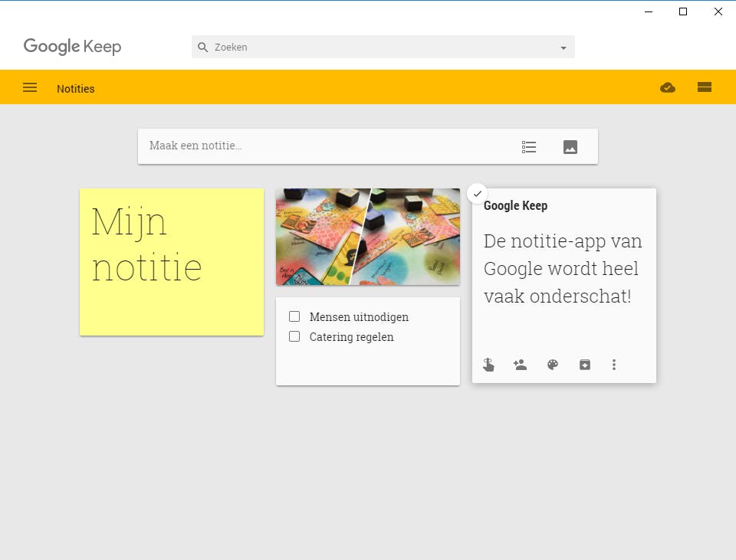The image size is (736, 560).
Task: Click the search magnifier icon
Action: click(x=202, y=47)
